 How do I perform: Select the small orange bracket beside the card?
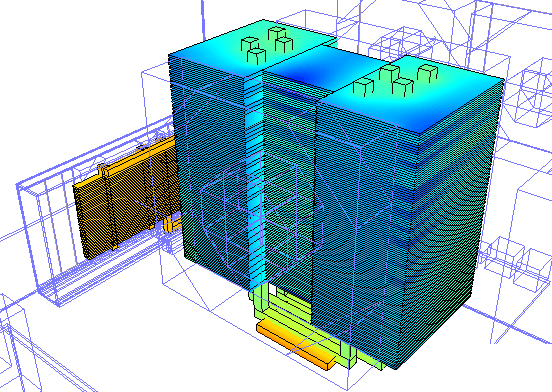[170, 224]
